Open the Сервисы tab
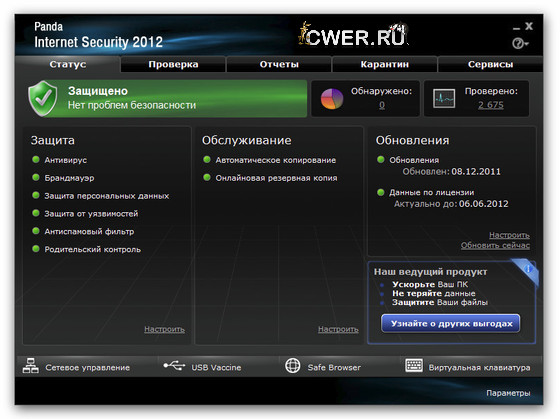Screen dimensions: 560x419 tap(490, 64)
